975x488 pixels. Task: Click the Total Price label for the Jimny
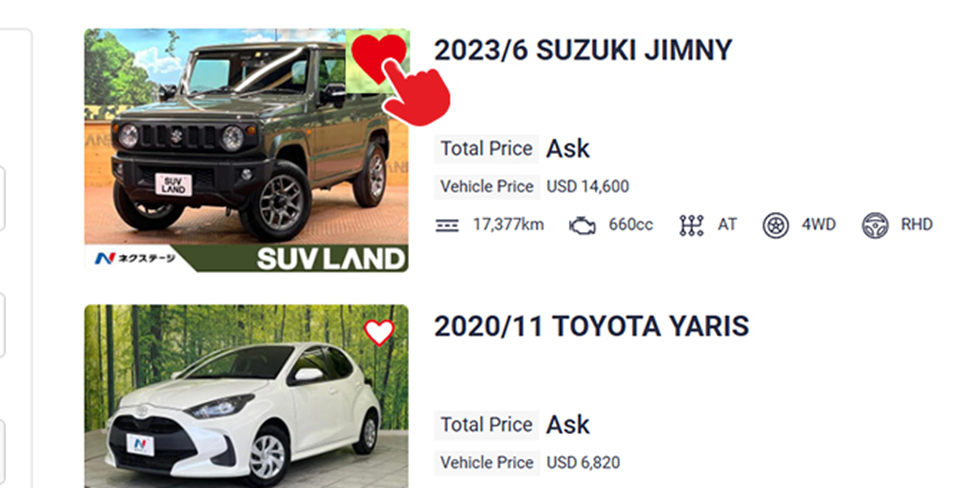point(486,149)
